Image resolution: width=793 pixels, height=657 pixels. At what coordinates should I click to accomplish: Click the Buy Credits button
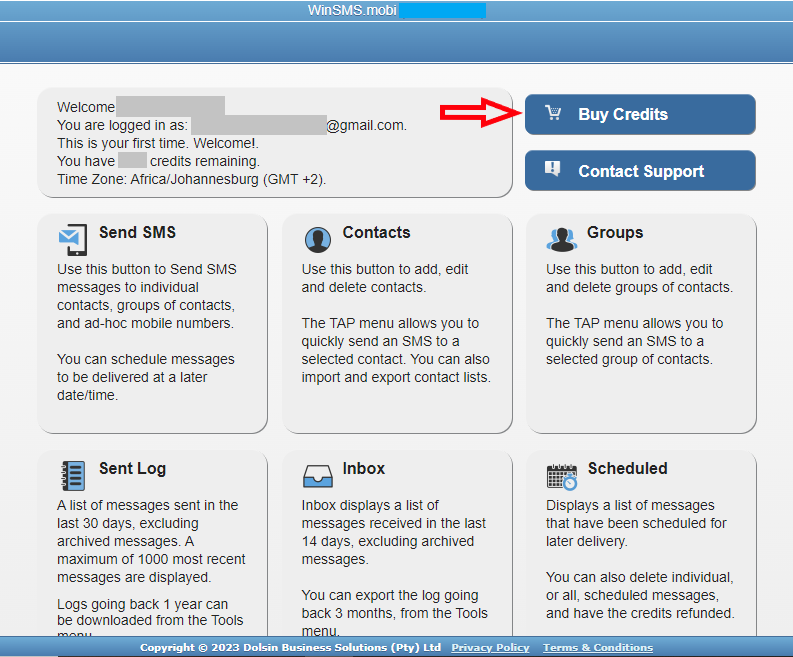[x=640, y=114]
